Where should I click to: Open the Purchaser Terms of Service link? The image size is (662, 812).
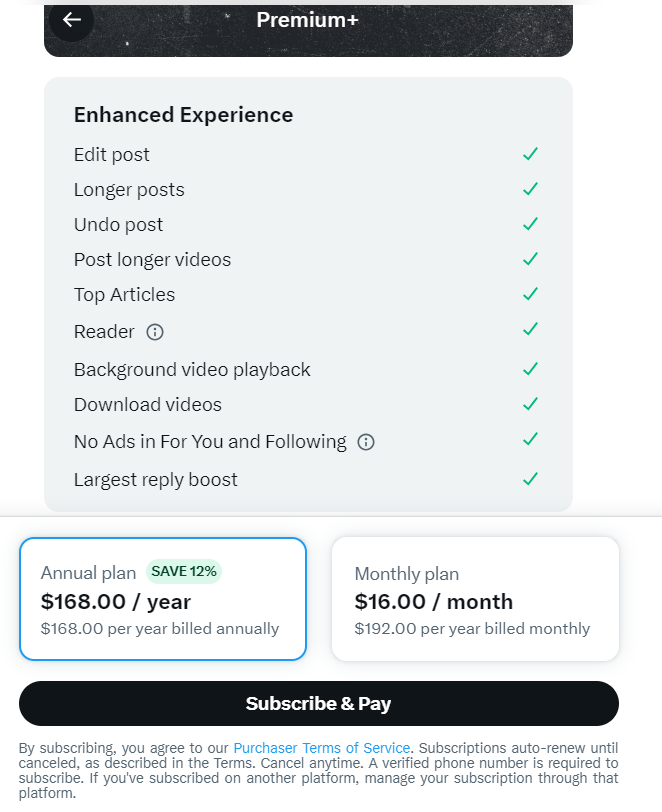point(321,748)
